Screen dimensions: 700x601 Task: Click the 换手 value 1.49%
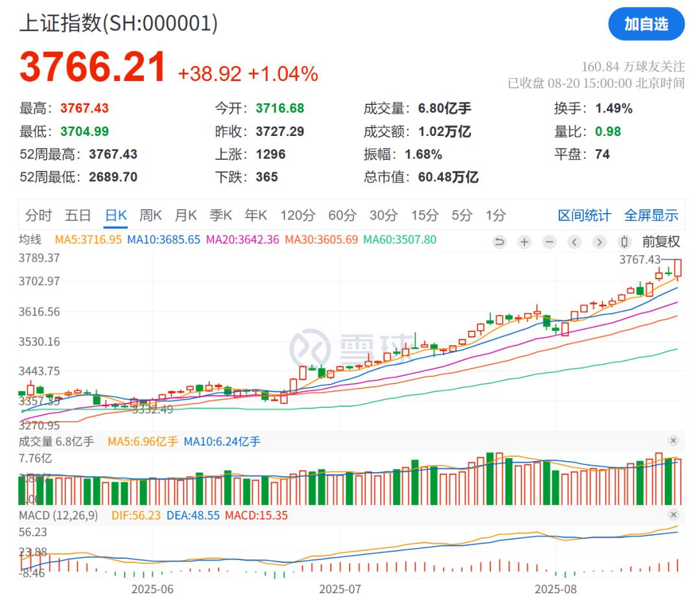coord(614,108)
